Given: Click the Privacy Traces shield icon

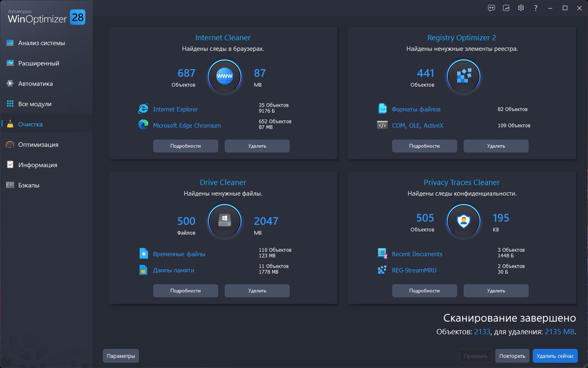Looking at the screenshot, I should [x=464, y=221].
